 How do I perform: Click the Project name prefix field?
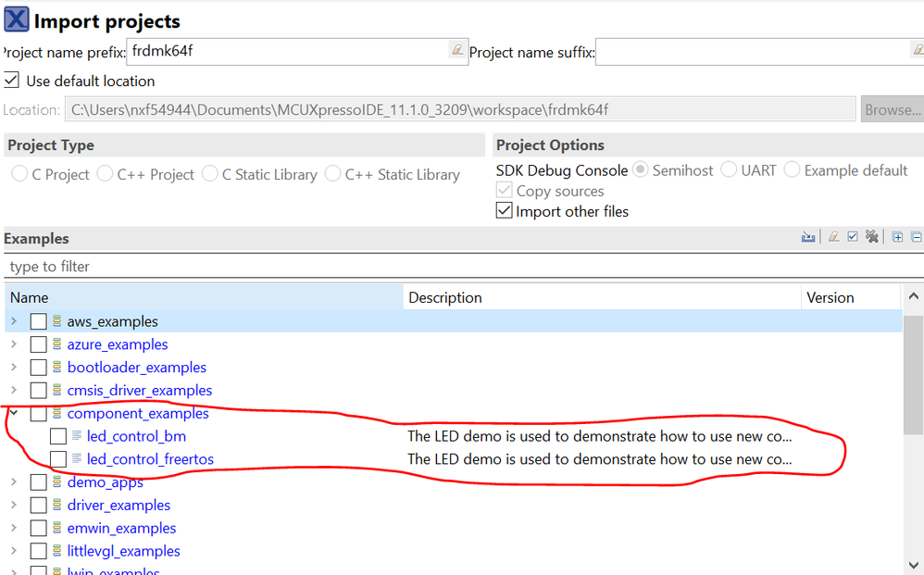297,51
